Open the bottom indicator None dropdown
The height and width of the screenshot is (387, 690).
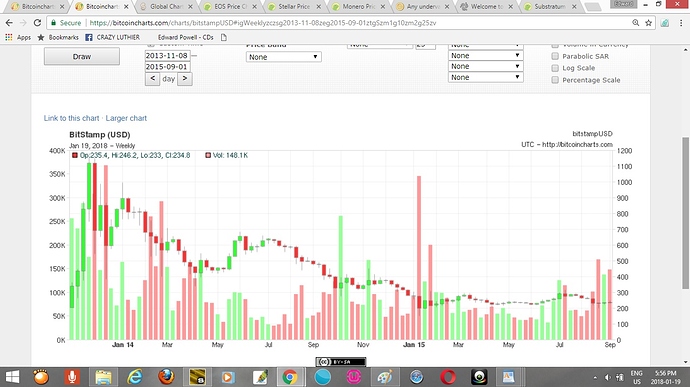coord(485,77)
